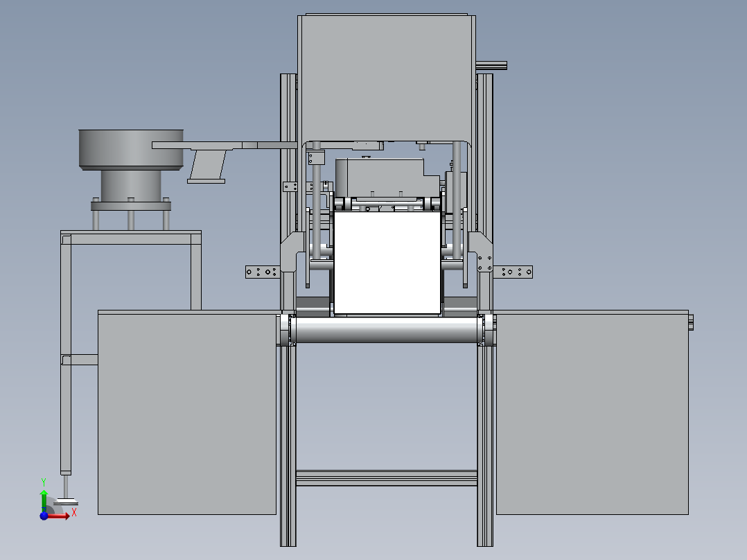Select the lower horizontal frame crossbar
747x560 pixels.
tap(387, 478)
